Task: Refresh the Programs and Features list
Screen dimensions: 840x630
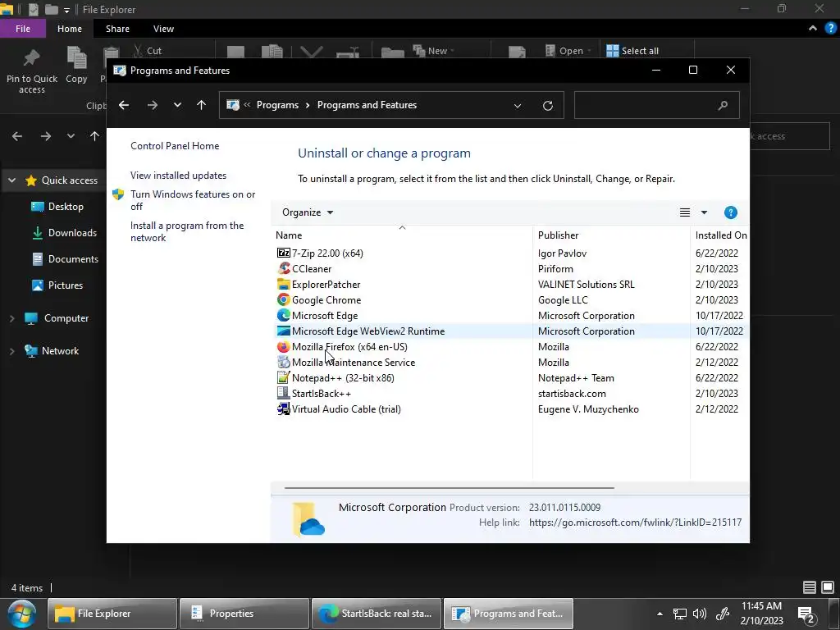Action: 547,106
